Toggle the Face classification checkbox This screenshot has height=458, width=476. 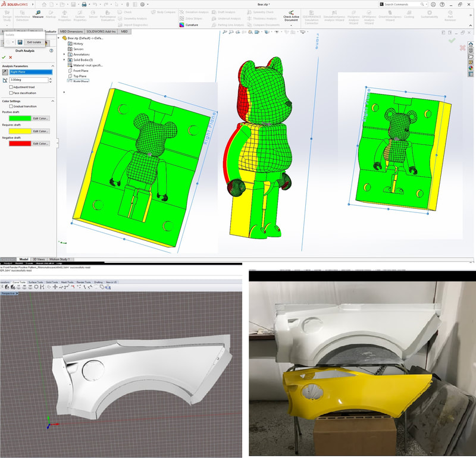click(11, 93)
